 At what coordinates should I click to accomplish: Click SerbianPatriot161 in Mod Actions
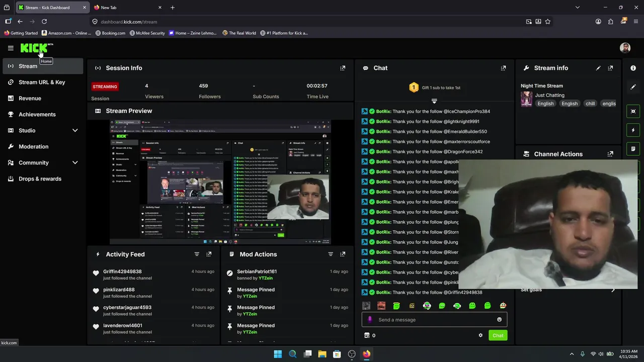(257, 271)
